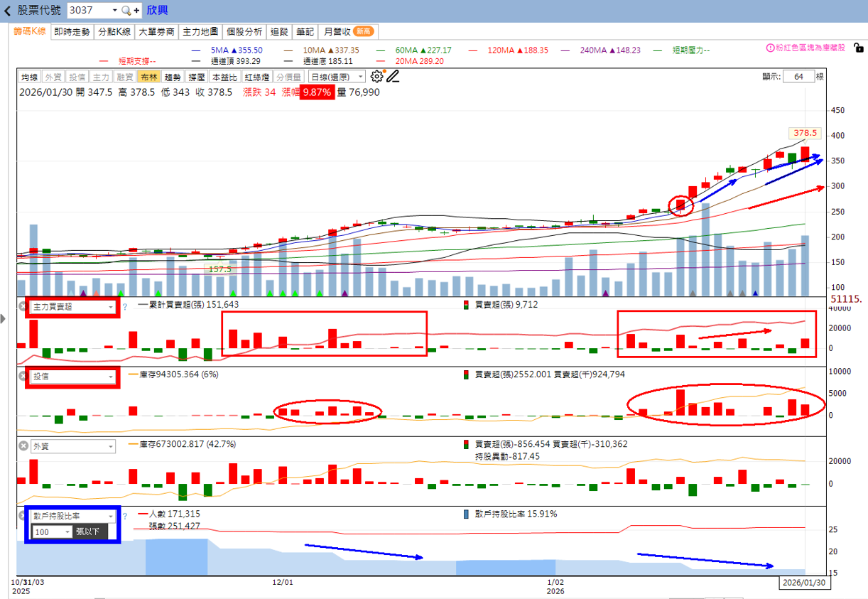Viewport: 868px width, 599px height.
Task: Switch to the 分點K線 tab
Action: (x=114, y=31)
